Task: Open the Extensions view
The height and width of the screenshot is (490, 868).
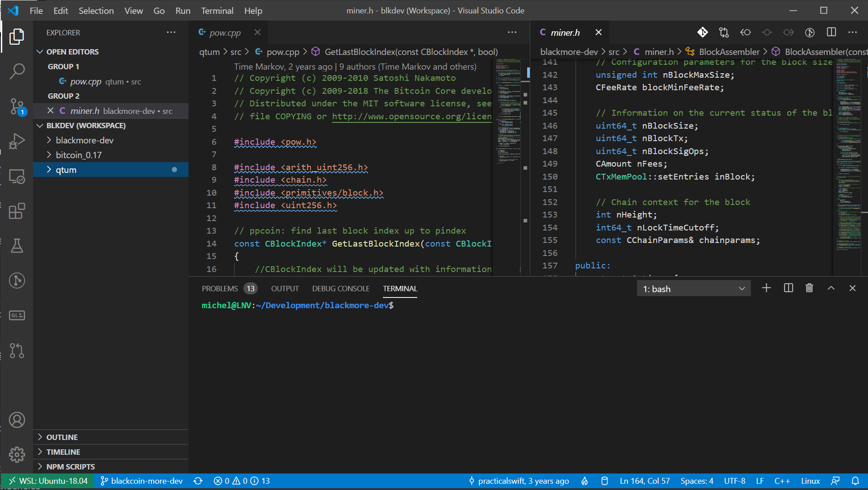Action: point(17,211)
